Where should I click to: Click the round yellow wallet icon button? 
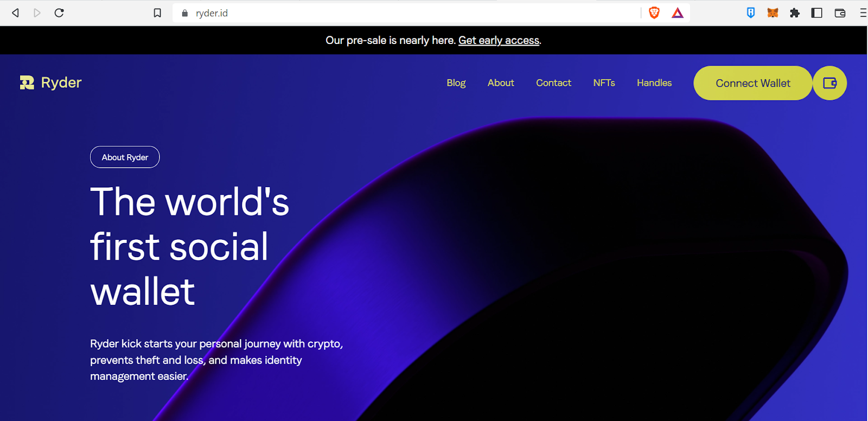(x=830, y=83)
